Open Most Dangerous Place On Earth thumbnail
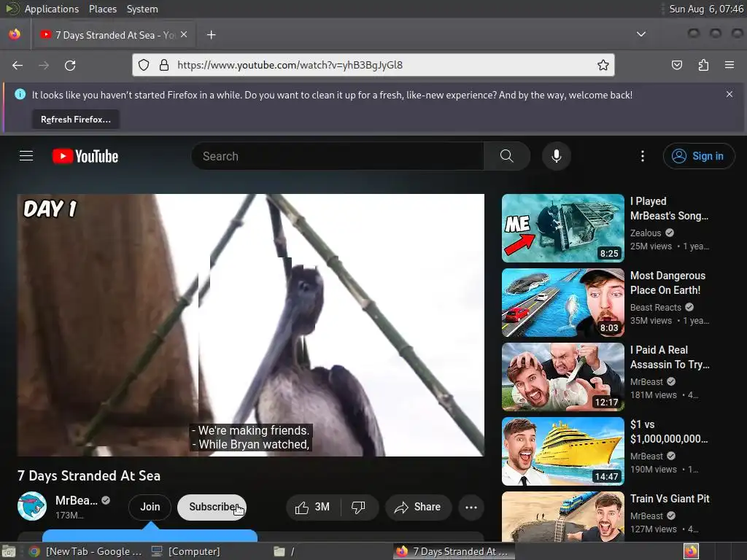This screenshot has width=747, height=560. (x=563, y=303)
